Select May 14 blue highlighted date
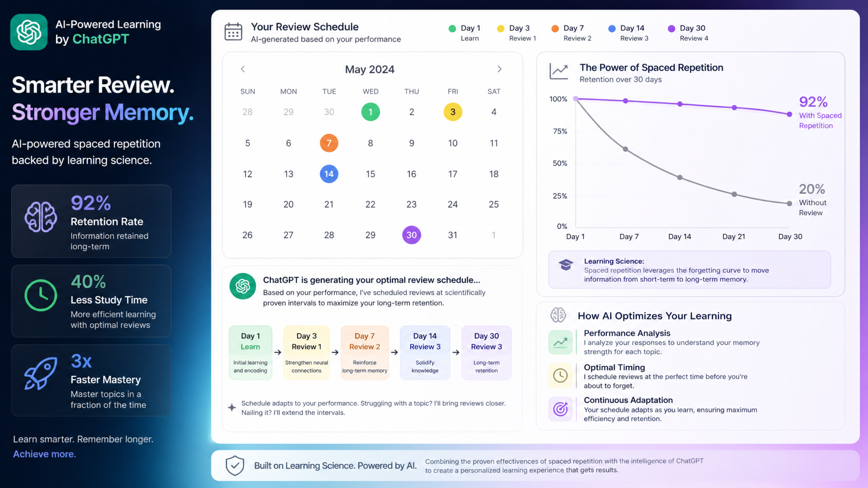Image resolution: width=868 pixels, height=488 pixels. click(329, 174)
